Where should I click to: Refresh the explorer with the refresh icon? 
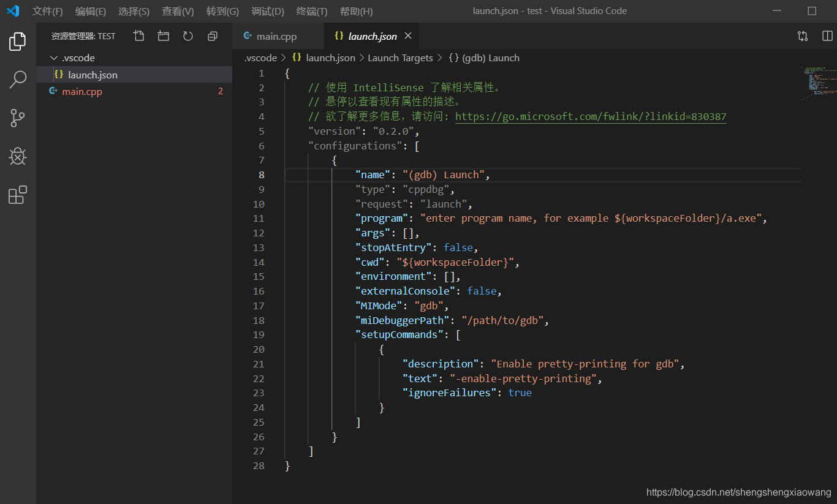click(x=188, y=36)
